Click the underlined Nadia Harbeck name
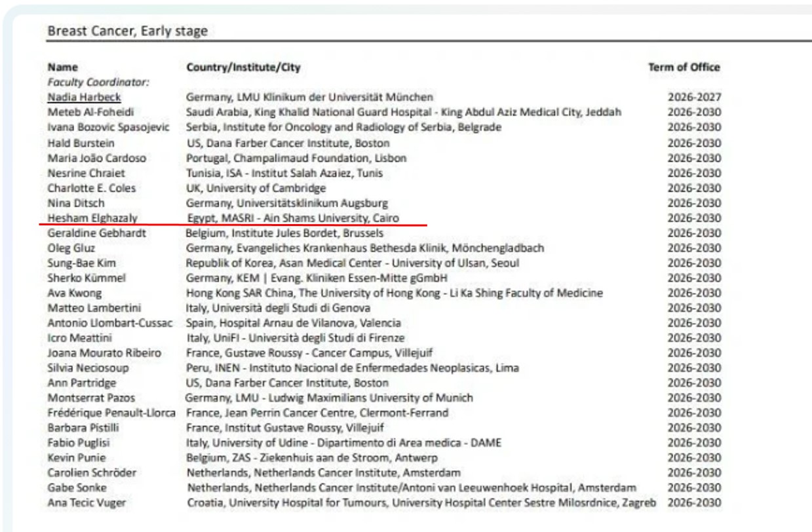 pos(84,97)
